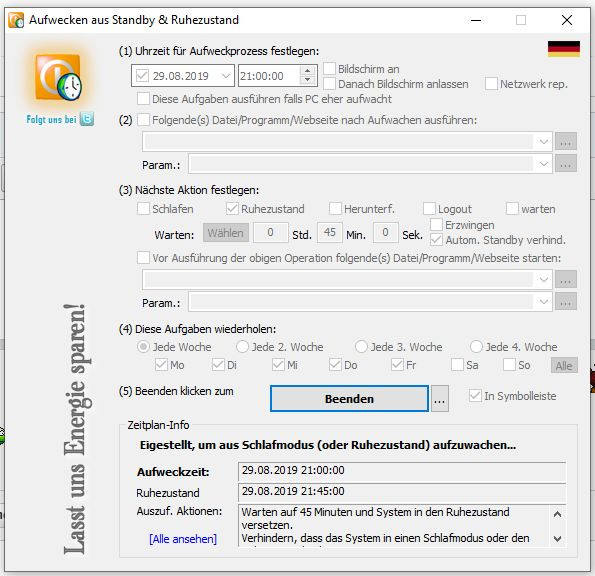Screen dimensions: 595x576
Task: Click the 'Wählen' button
Action: tap(226, 233)
